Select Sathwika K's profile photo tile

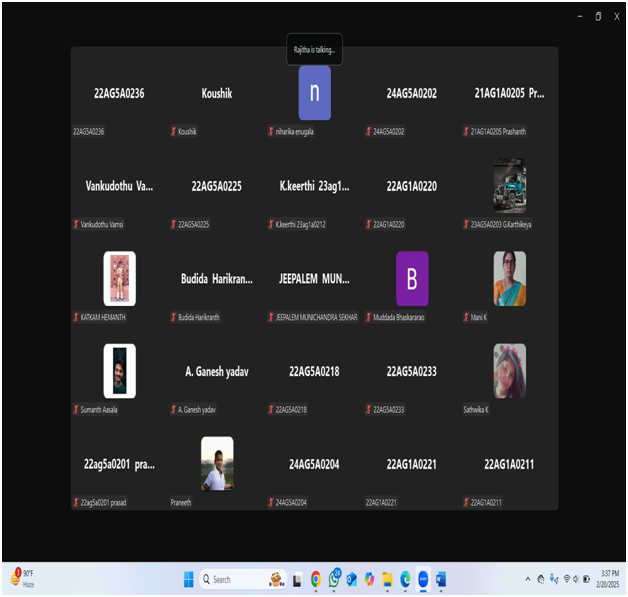point(509,371)
